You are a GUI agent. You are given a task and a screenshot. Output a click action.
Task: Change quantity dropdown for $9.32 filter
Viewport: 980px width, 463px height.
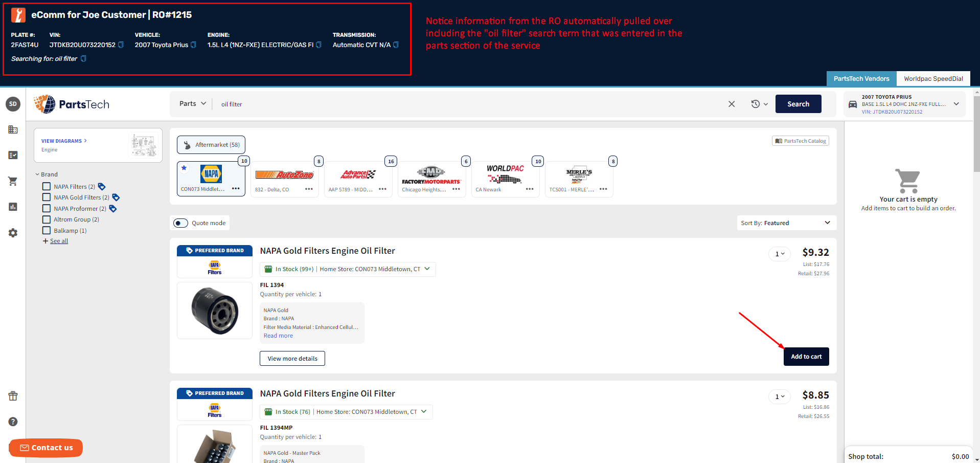(780, 254)
